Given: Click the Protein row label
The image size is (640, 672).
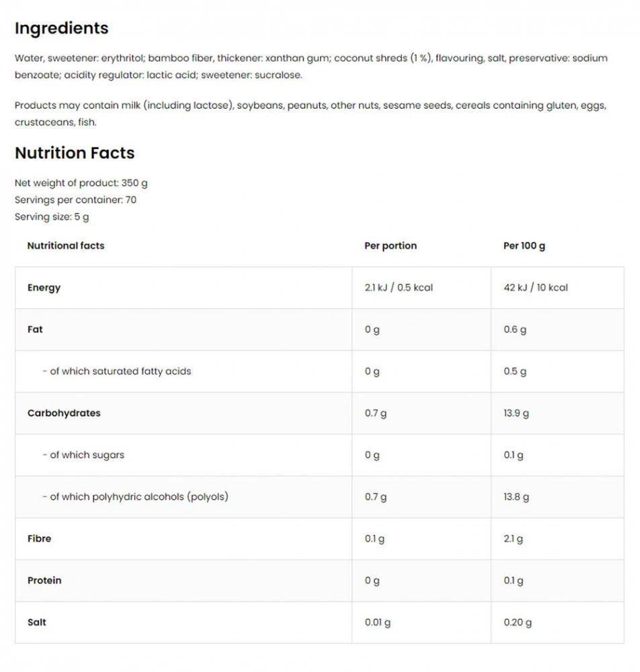Looking at the screenshot, I should tap(44, 581).
